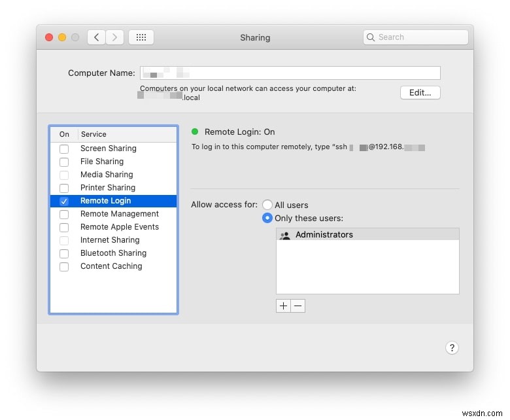Click the magnifier icon in the search box
The height and width of the screenshot is (420, 510).
point(371,37)
